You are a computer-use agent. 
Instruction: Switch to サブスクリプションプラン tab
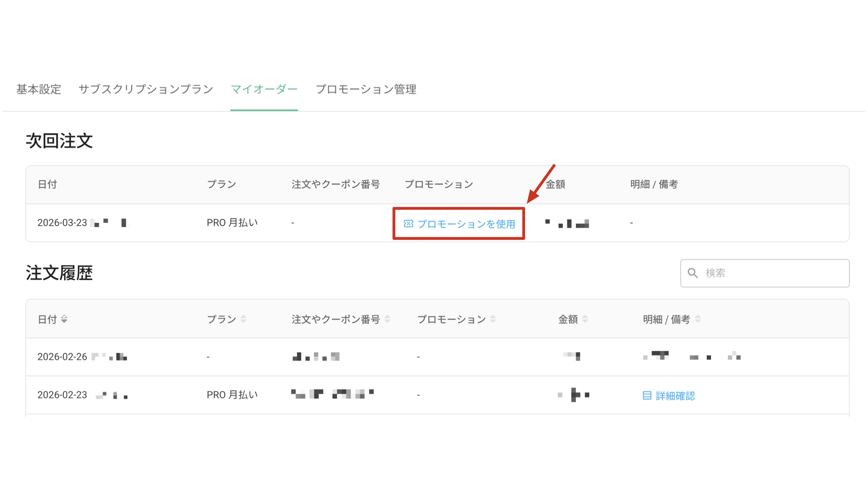pyautogui.click(x=146, y=89)
